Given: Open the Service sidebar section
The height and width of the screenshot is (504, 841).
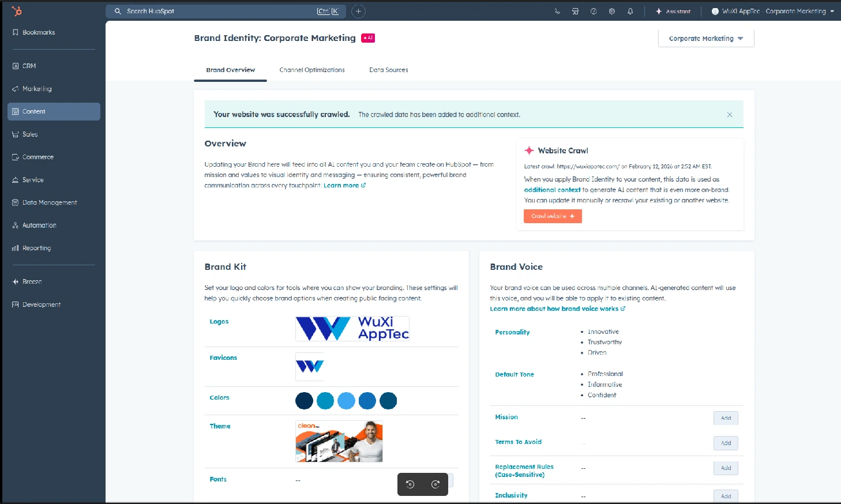Looking at the screenshot, I should click(54, 180).
